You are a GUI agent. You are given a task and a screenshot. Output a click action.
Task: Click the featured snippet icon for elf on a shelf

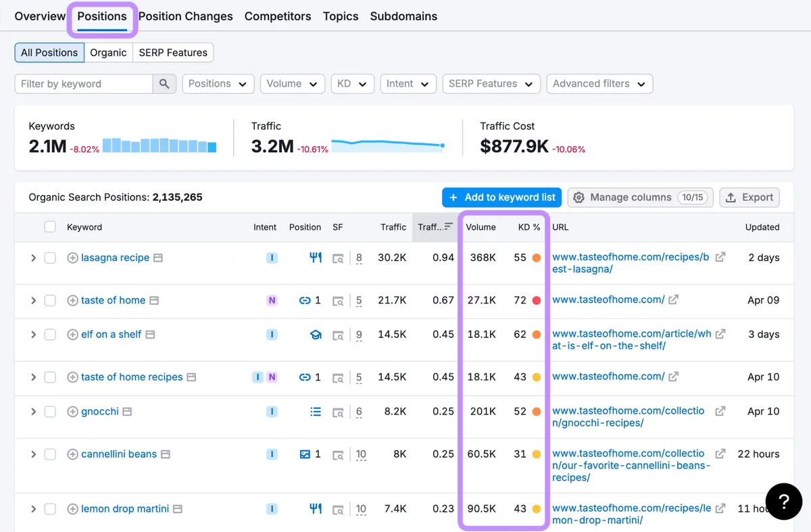click(x=316, y=334)
